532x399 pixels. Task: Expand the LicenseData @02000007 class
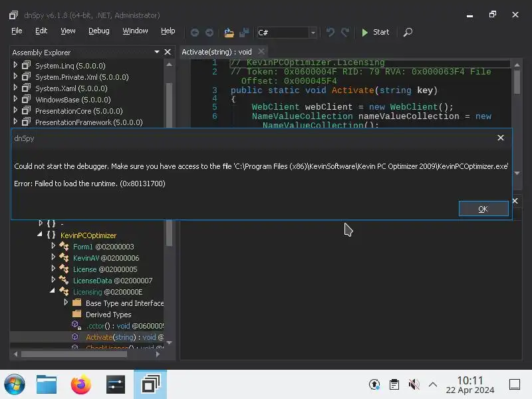53,279
